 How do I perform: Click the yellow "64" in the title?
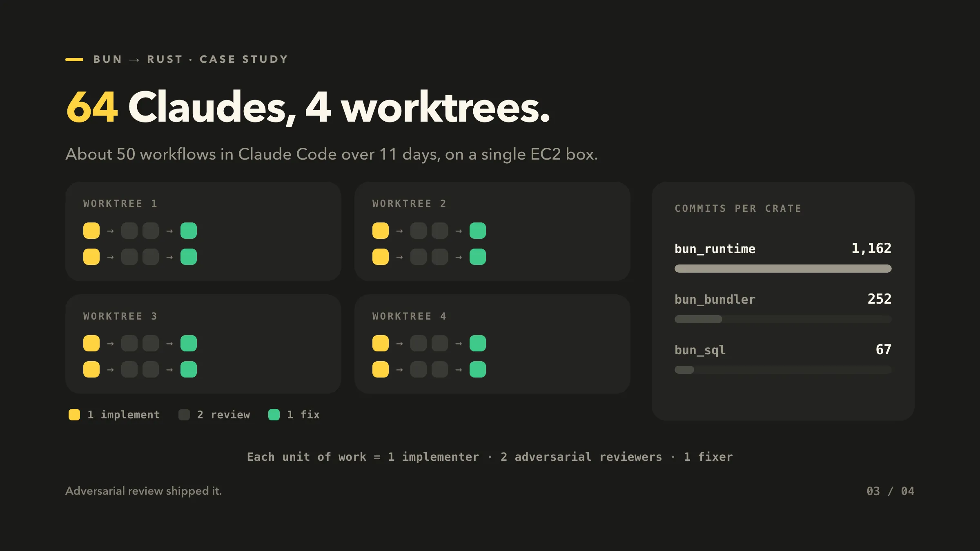tap(92, 107)
